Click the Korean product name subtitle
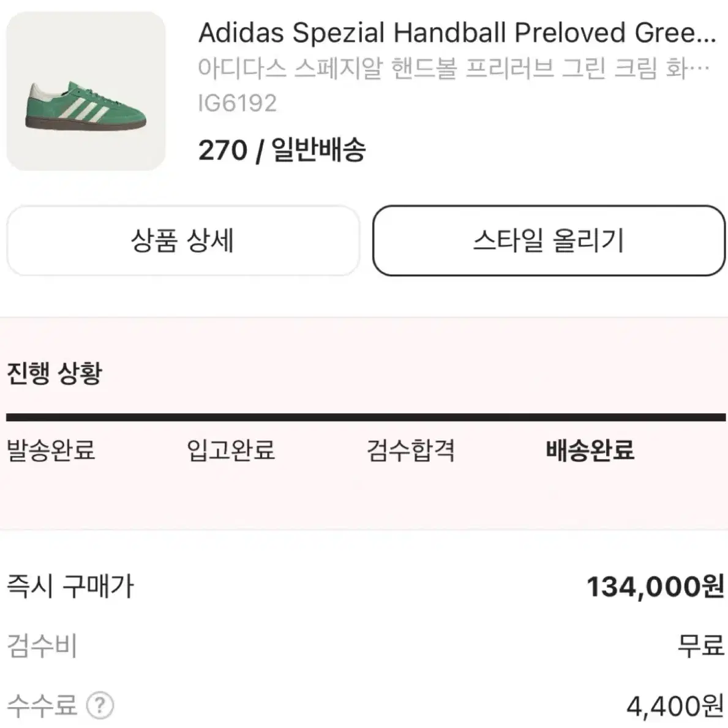The height and width of the screenshot is (728, 728). (x=454, y=69)
